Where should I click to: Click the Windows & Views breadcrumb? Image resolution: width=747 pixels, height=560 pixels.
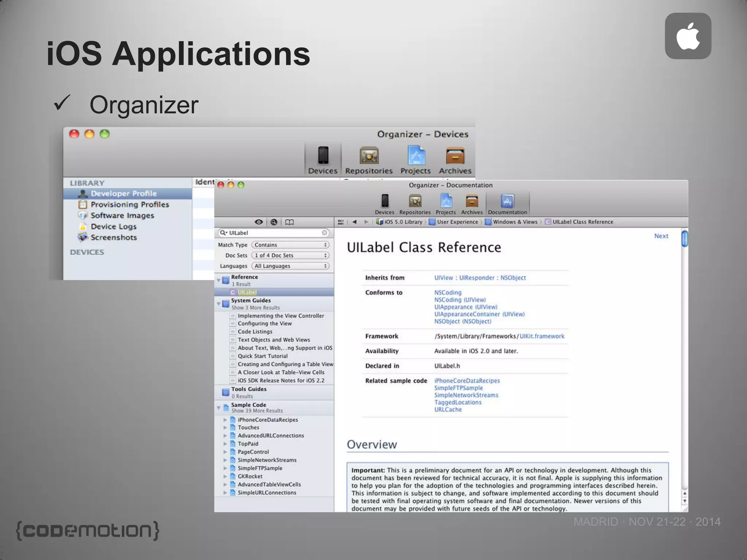tap(511, 222)
